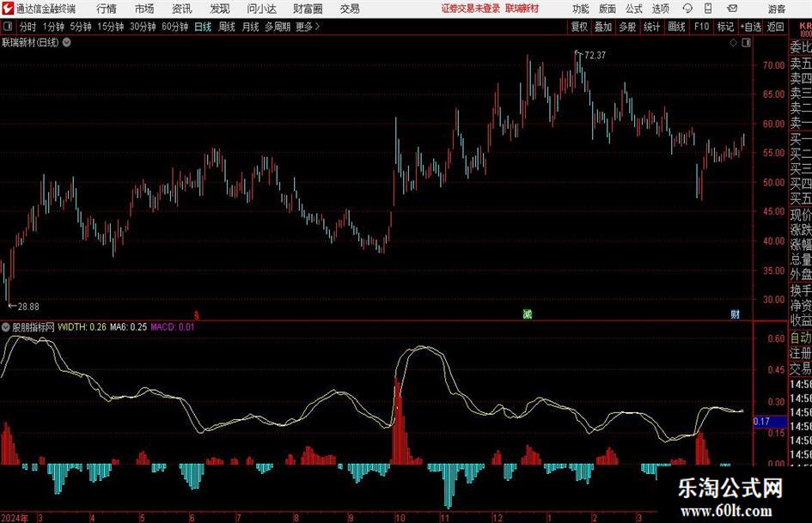
Task: Click the 游客 guest account label
Action: pyautogui.click(x=776, y=9)
